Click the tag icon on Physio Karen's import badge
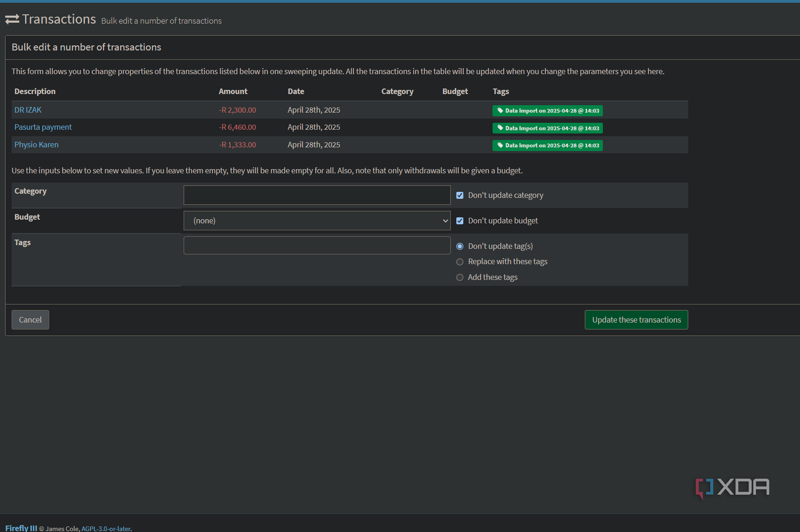 click(500, 145)
